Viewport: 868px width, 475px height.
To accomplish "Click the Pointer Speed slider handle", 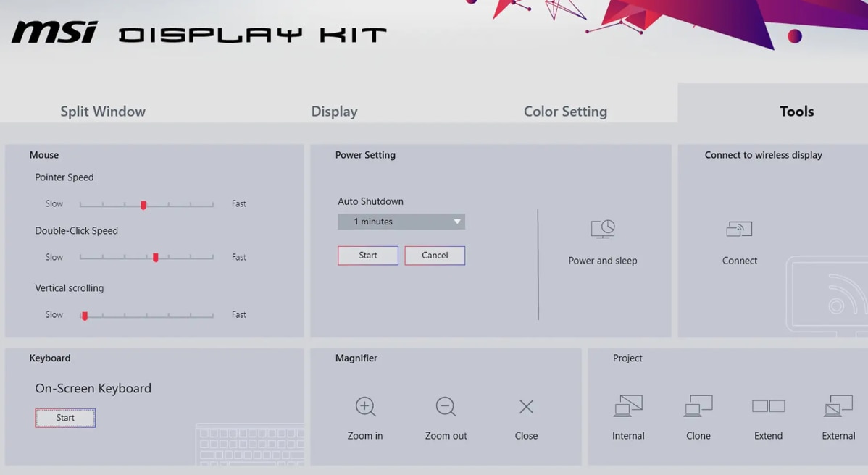I will (143, 205).
